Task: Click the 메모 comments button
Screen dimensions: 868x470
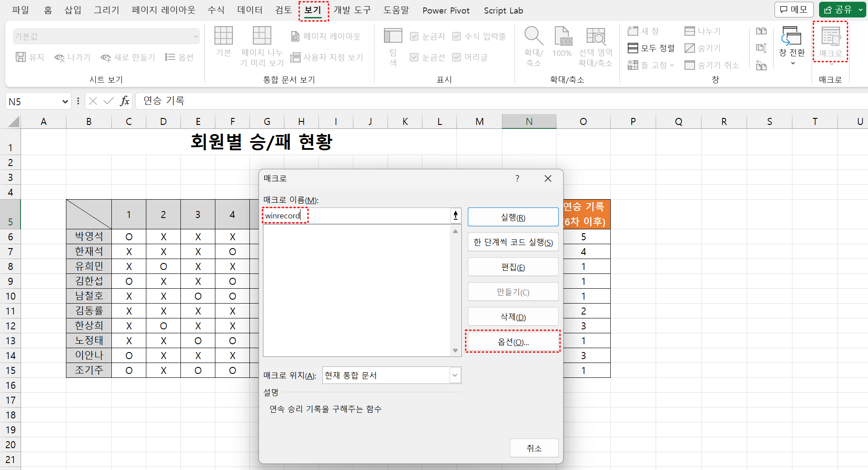Action: click(794, 9)
